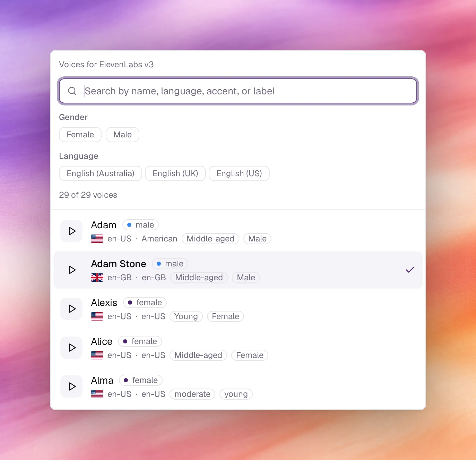Play the Adam voice preview
The height and width of the screenshot is (460, 476).
72,231
